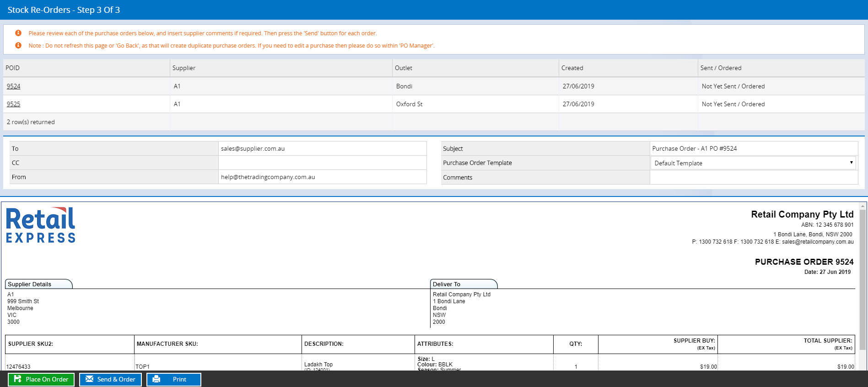Click the Retail Express logo
Viewport: 868px width, 387px height.
coord(41,225)
